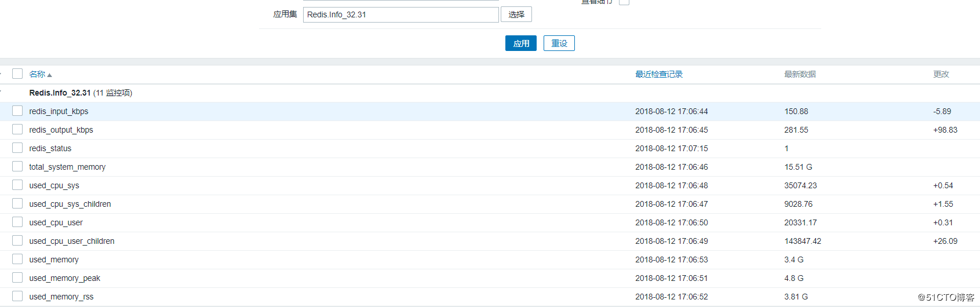Click latest value 3.81 G
The width and height of the screenshot is (980, 307).
pos(796,297)
